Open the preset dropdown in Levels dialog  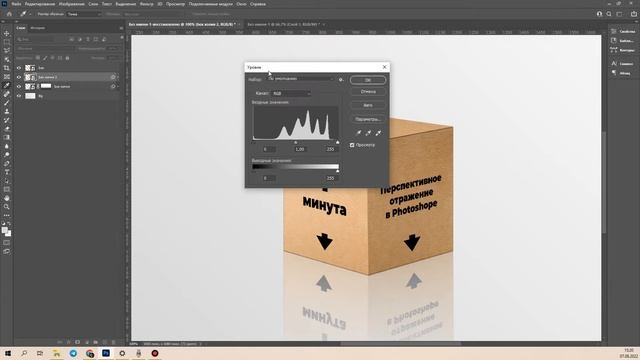click(x=301, y=79)
